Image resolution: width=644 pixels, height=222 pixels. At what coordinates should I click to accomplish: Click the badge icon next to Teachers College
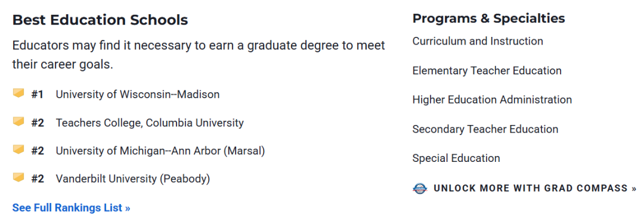pyautogui.click(x=18, y=121)
